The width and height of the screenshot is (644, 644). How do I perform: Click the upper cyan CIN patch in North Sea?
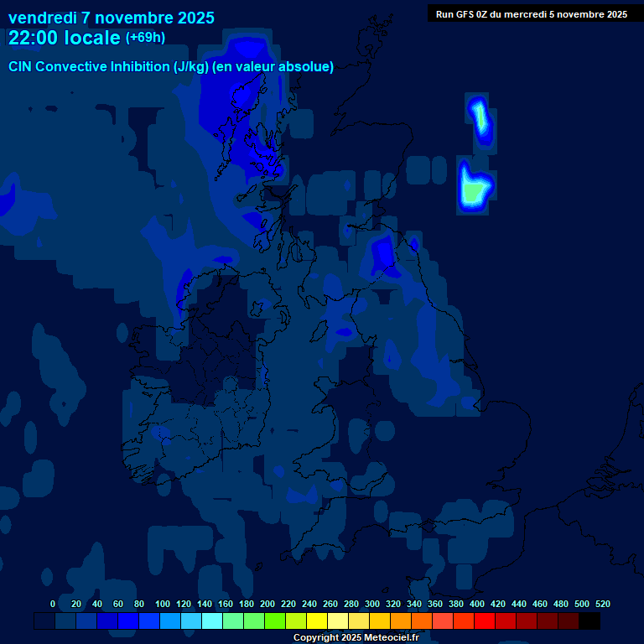click(x=480, y=116)
